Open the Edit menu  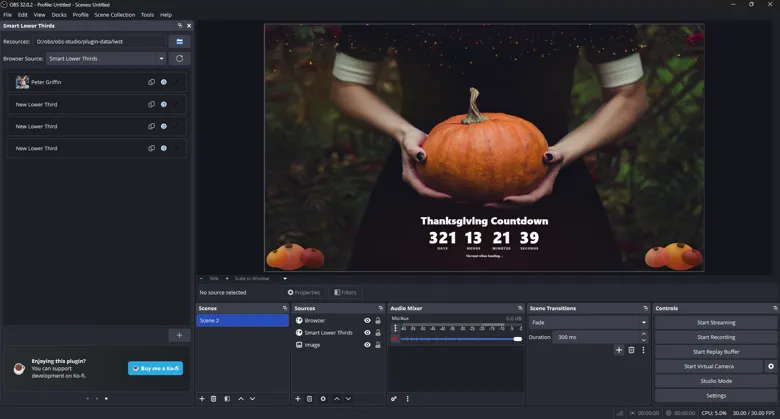click(23, 14)
